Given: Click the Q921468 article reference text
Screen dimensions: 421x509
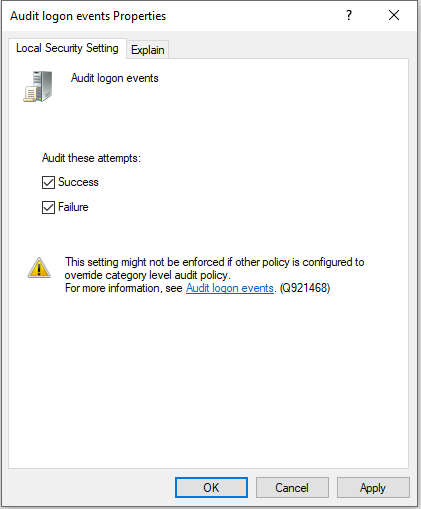Looking at the screenshot, I should 305,288.
